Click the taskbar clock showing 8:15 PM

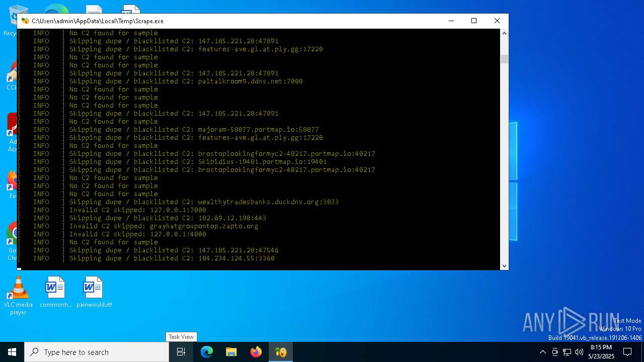(601, 352)
